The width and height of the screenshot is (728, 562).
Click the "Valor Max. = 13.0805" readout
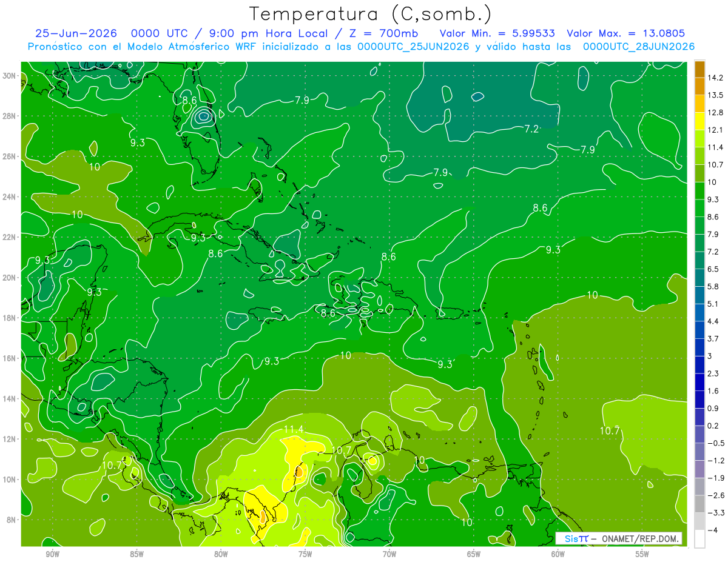(x=625, y=33)
